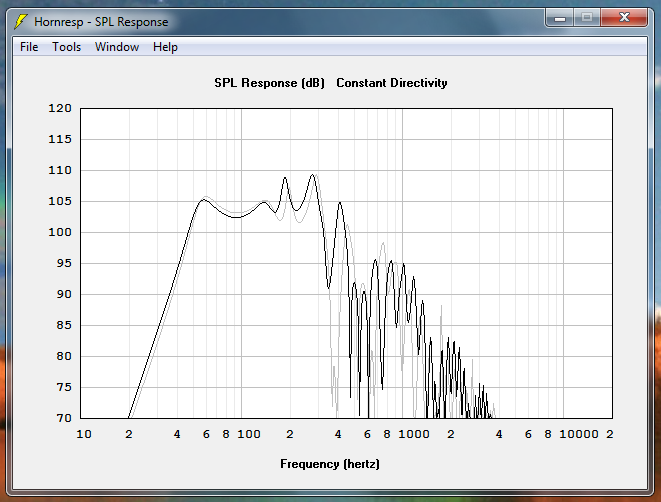Open the Tools menu

click(67, 47)
